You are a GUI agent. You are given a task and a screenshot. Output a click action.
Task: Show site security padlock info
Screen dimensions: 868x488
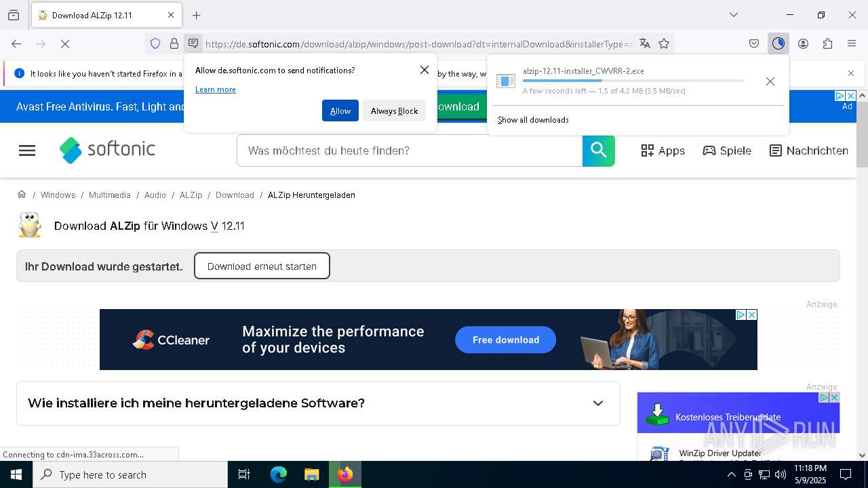(x=174, y=44)
